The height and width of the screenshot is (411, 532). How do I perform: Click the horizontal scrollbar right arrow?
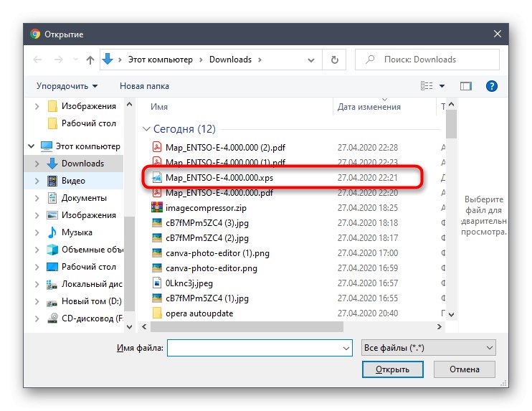(x=440, y=327)
